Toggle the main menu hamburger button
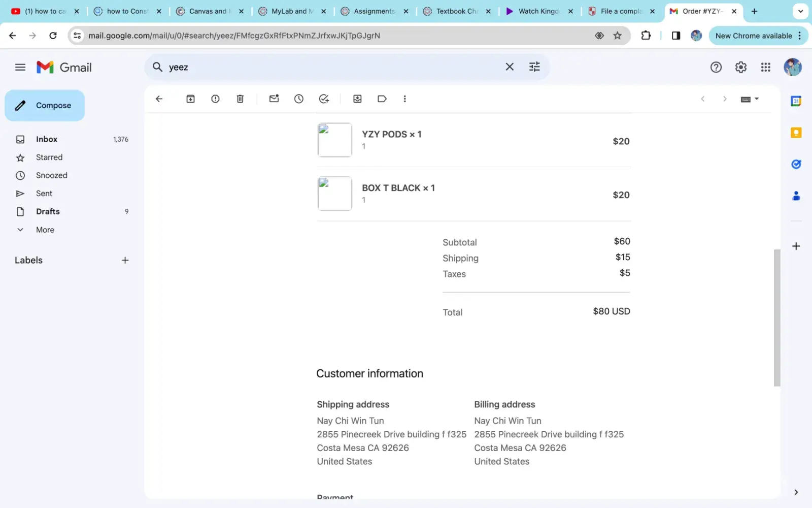Viewport: 812px width, 508px height. [20, 67]
